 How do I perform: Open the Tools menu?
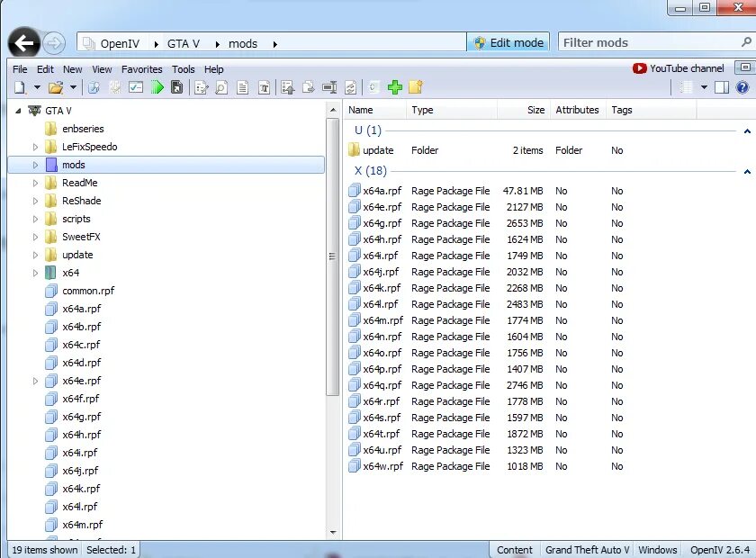click(184, 69)
